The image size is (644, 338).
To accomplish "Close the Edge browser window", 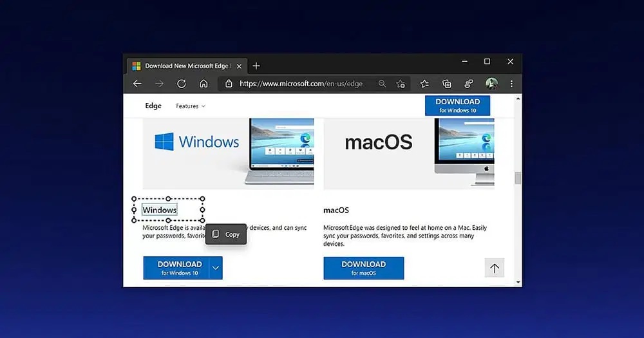I will [x=510, y=62].
